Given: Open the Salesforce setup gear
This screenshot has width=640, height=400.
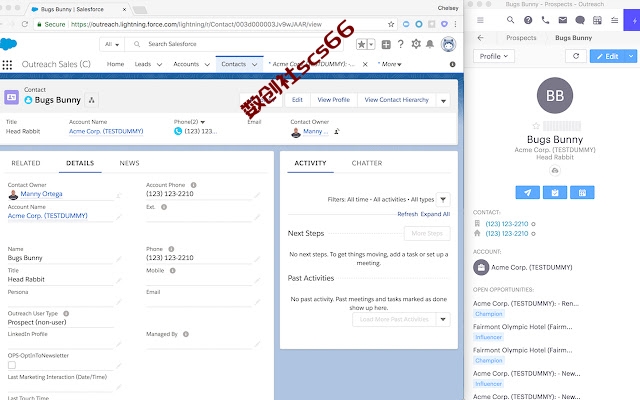Looking at the screenshot, I should [416, 44].
